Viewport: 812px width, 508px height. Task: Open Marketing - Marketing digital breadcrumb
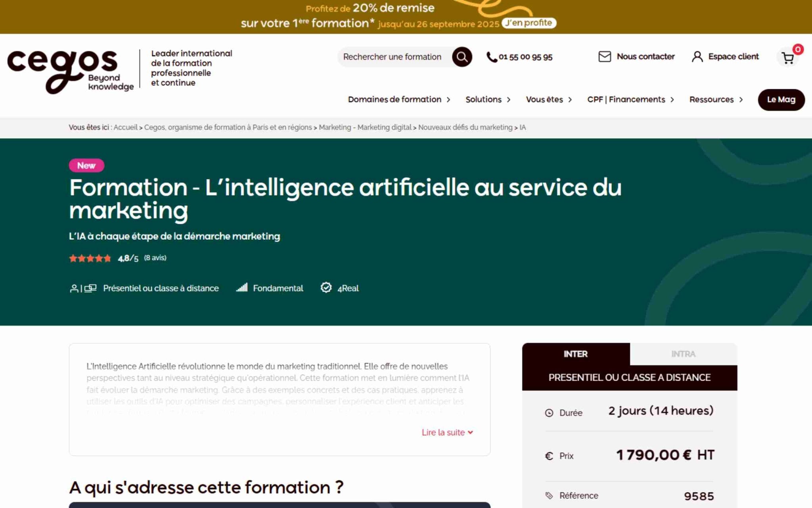click(x=365, y=127)
